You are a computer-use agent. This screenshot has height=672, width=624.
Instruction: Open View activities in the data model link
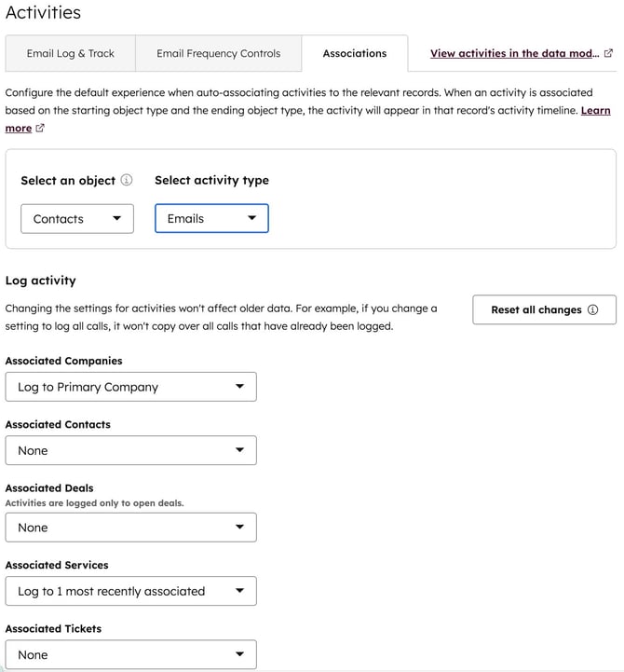click(x=511, y=54)
